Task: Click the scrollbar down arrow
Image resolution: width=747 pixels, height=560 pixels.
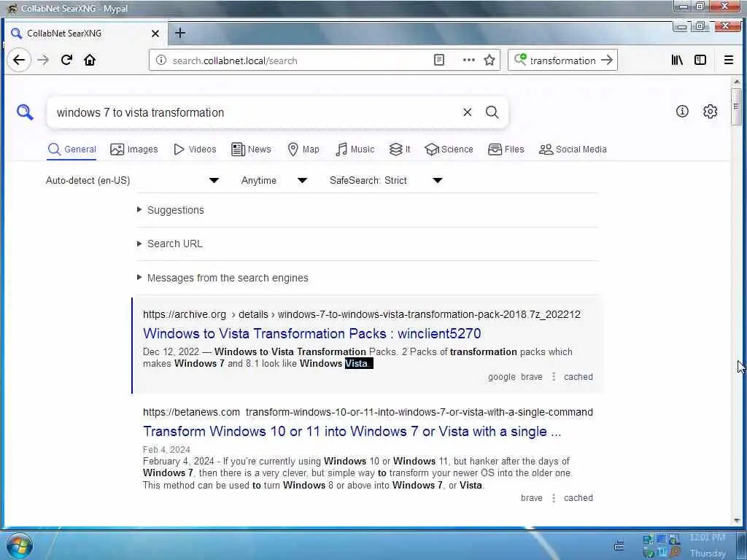Action: pyautogui.click(x=737, y=521)
